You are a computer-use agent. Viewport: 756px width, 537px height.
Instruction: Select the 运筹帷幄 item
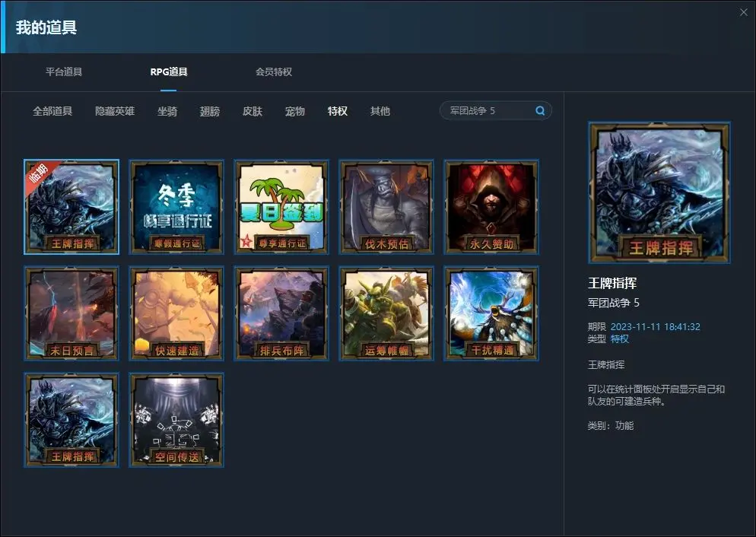pyautogui.click(x=386, y=313)
